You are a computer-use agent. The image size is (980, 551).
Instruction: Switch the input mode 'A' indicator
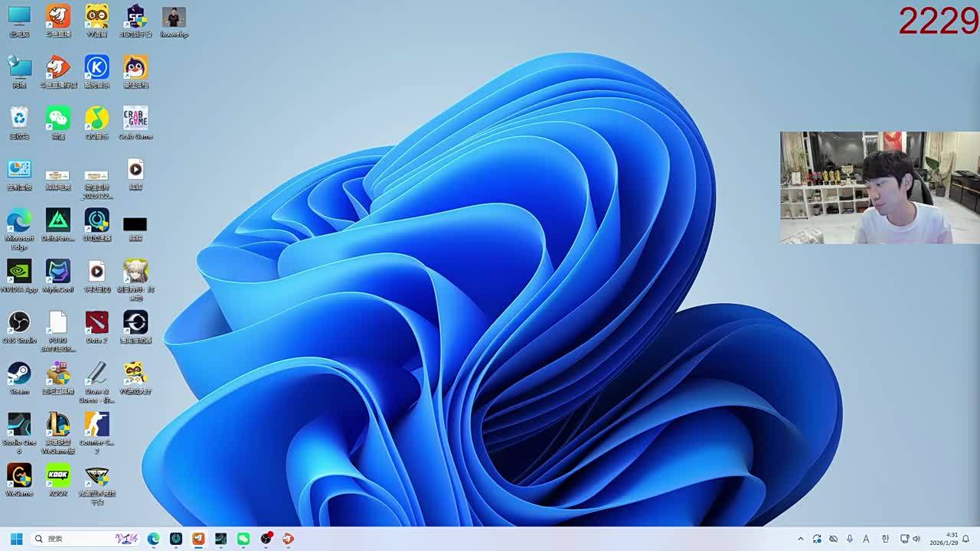(867, 539)
